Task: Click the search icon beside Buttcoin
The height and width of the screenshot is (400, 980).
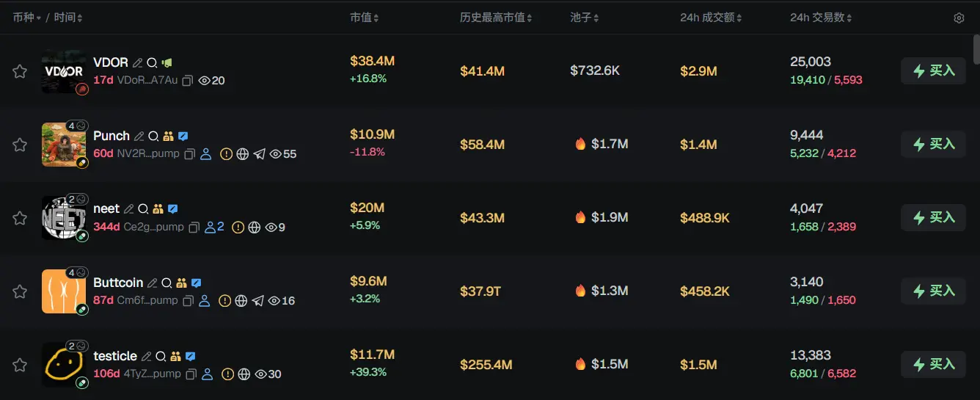Action: pyautogui.click(x=167, y=283)
